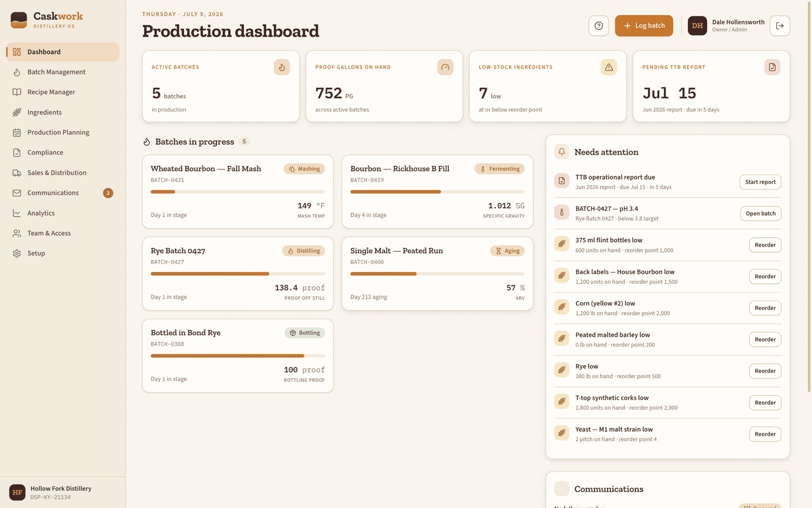Screen dimensions: 812x508
Task: Click the wheat icon beside Rye low
Action: 562,370
